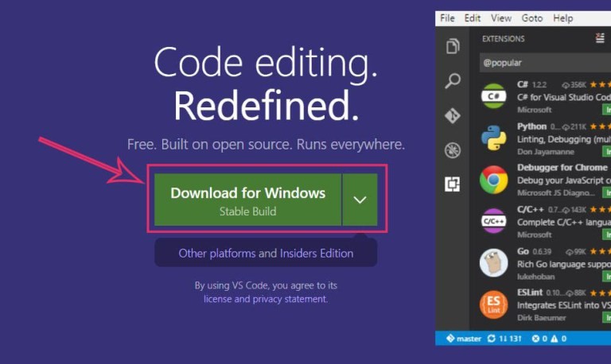Click Install button for C# extension
This screenshot has height=364, width=611.
[607, 110]
